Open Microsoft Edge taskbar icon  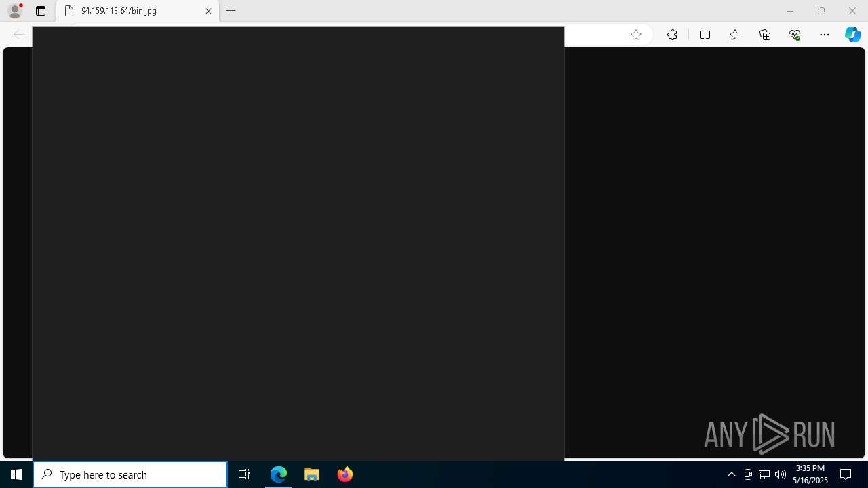pos(279,474)
